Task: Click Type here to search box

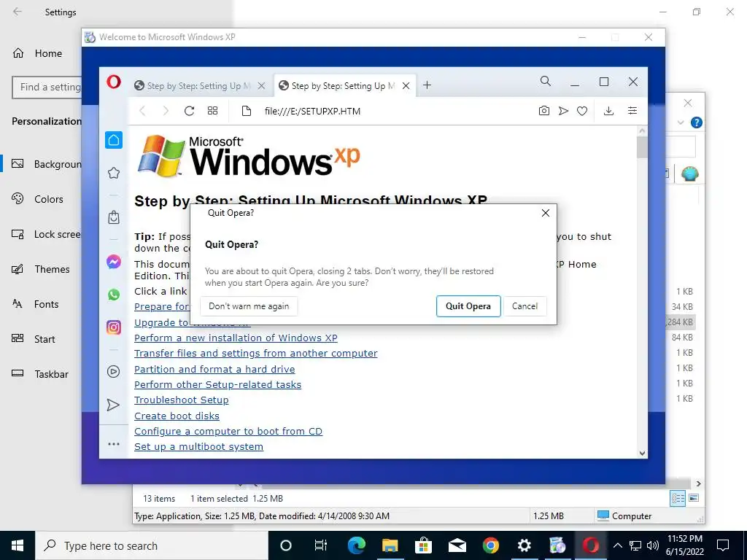Action: [152, 545]
